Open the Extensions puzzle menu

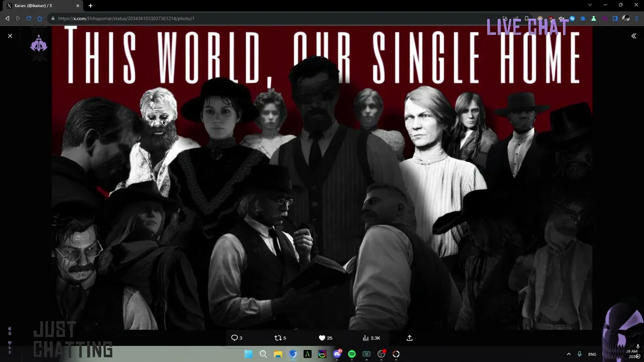point(583,19)
